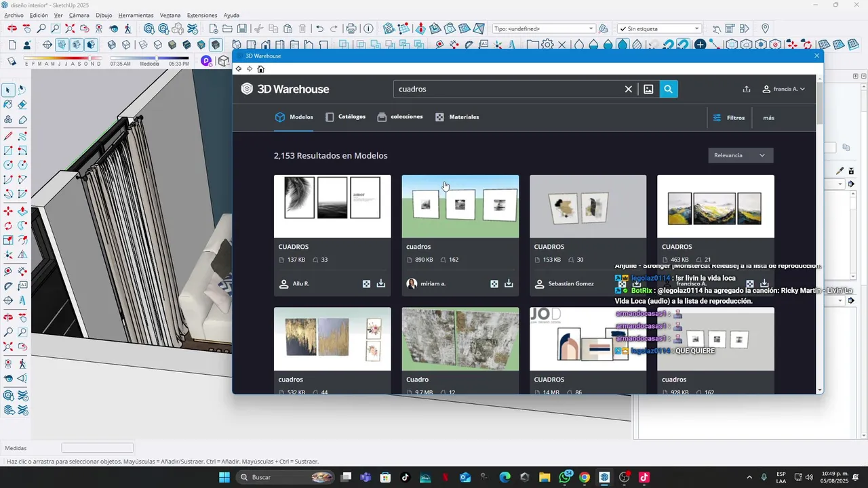Select the Modelos tab
The image size is (868, 488).
point(294,117)
